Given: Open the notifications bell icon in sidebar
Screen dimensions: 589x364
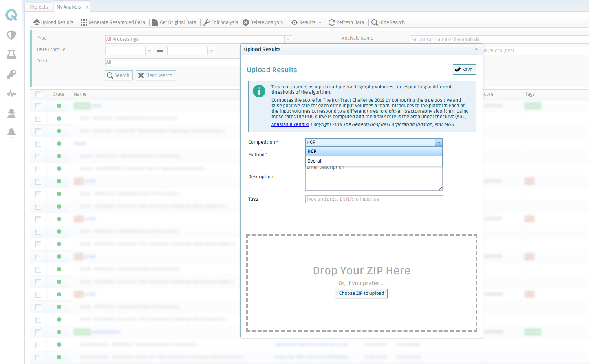Looking at the screenshot, I should coord(11,133).
